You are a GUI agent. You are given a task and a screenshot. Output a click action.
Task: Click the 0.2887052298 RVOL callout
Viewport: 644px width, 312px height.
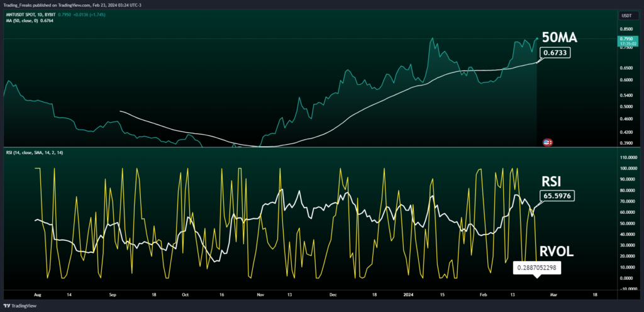[x=536, y=268]
